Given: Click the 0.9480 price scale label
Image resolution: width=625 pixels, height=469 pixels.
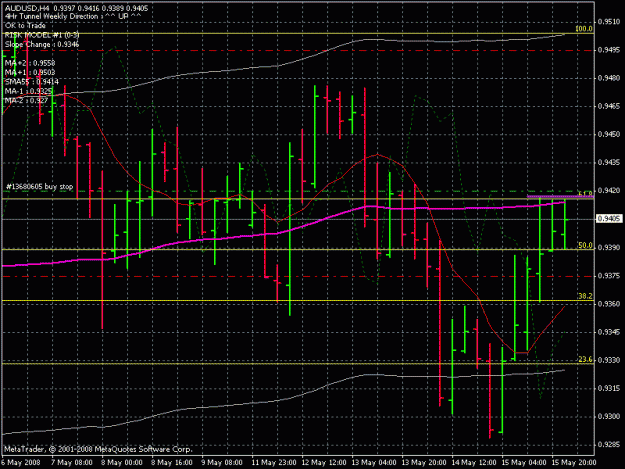Looking at the screenshot, I should tap(609, 78).
